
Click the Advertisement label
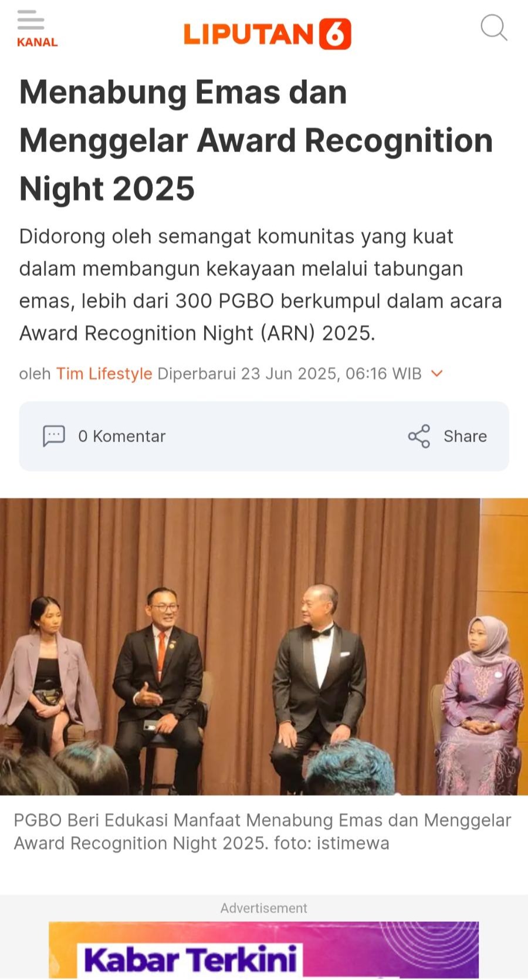pos(263,908)
